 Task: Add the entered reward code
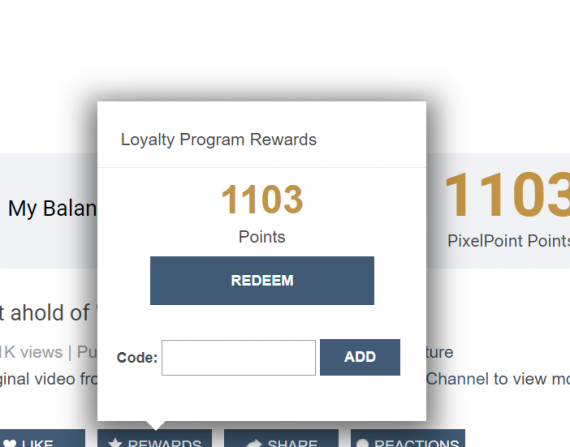[360, 357]
